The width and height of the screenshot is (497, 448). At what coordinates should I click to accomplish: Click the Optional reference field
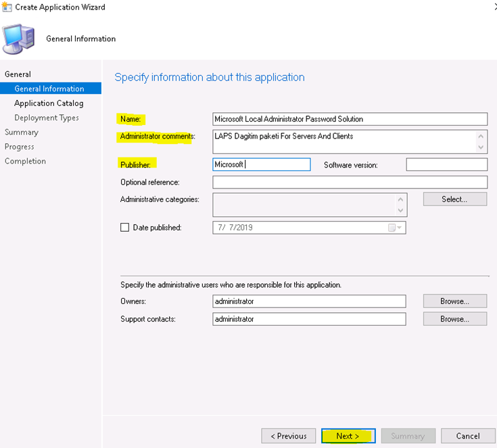click(350, 182)
